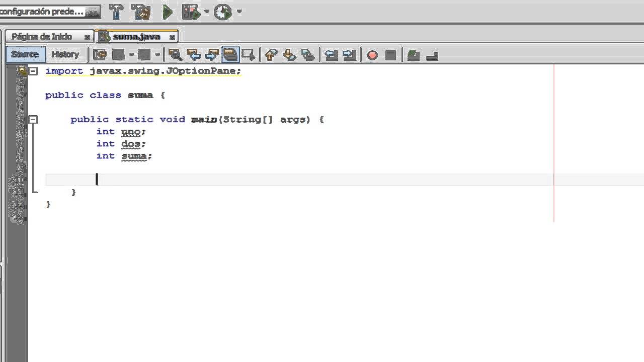Image resolution: width=644 pixels, height=362 pixels.
Task: Click the Comment lines icon
Action: click(x=413, y=55)
